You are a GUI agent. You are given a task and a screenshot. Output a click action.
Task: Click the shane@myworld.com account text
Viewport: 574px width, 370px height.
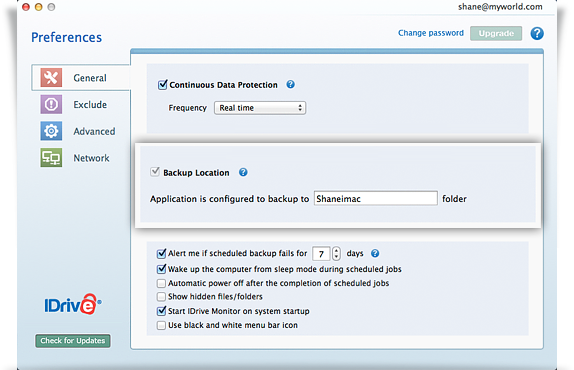(x=500, y=7)
